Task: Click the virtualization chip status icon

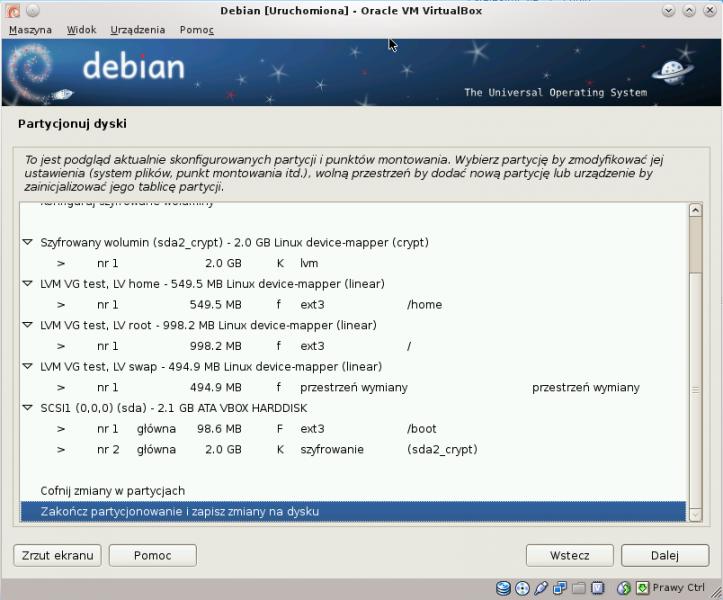Action: [598, 588]
